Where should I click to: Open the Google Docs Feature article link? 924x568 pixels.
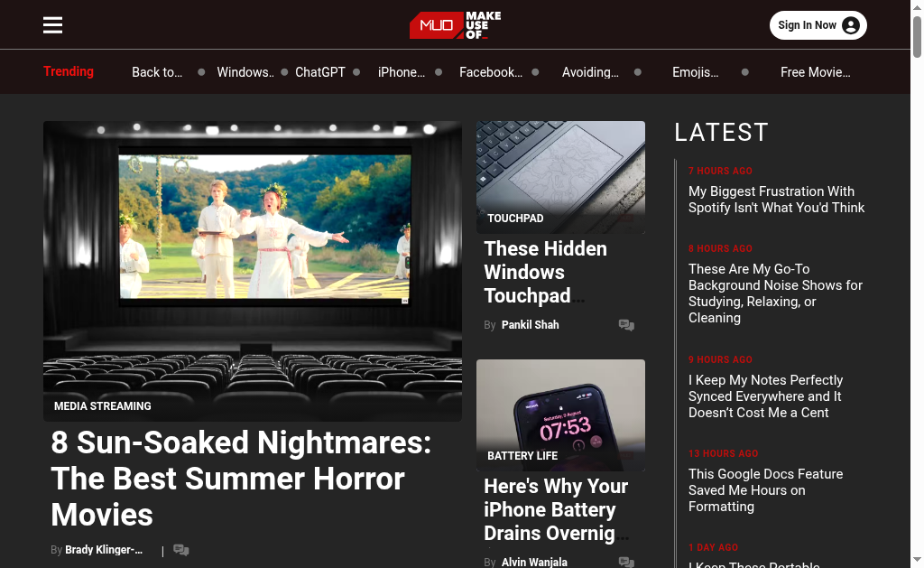(765, 490)
